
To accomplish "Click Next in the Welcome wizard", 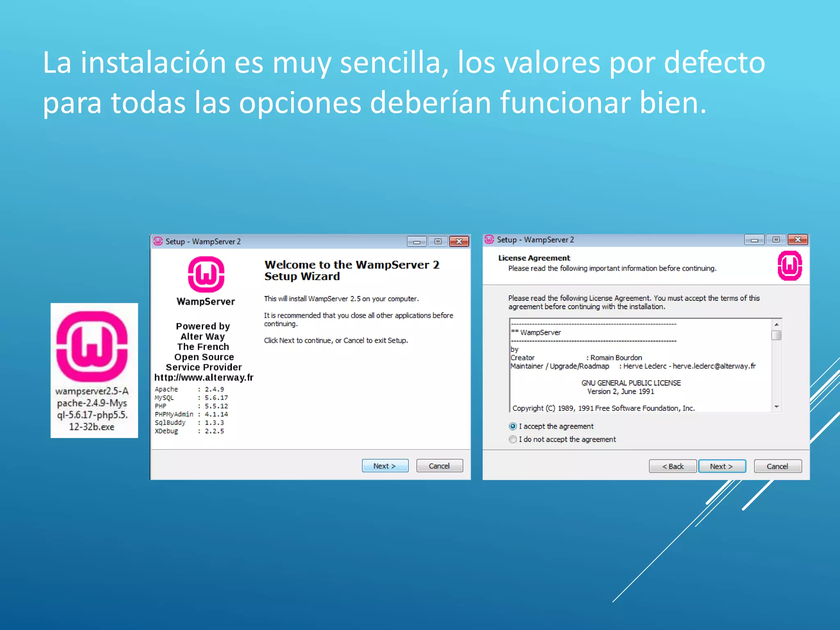I will pos(385,466).
